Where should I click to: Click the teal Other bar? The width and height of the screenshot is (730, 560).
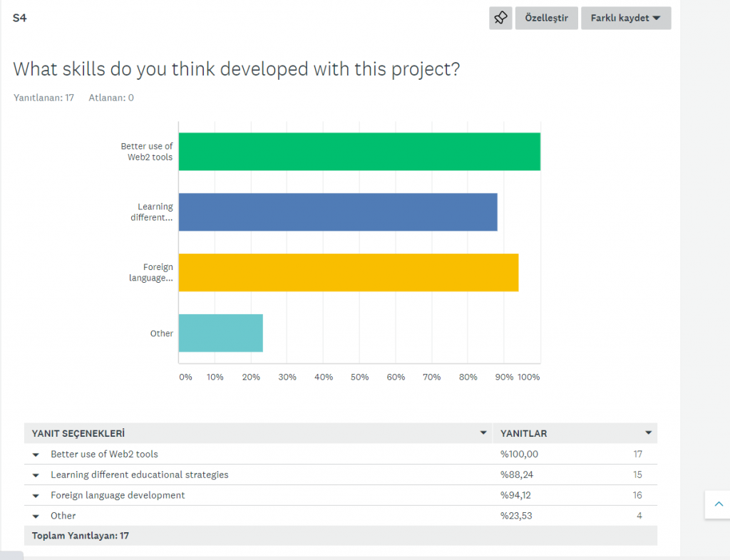[x=220, y=333]
